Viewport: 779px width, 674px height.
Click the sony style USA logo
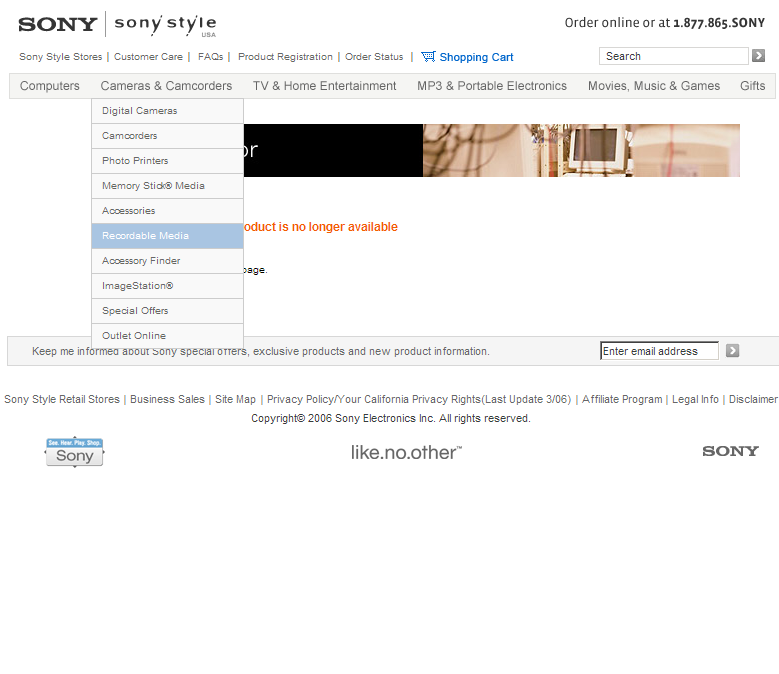click(x=165, y=25)
